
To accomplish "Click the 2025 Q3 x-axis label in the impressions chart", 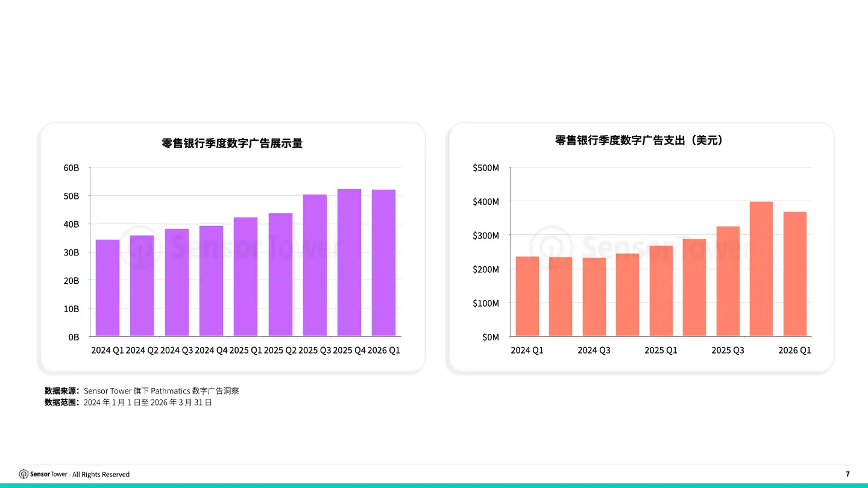I will (x=315, y=351).
